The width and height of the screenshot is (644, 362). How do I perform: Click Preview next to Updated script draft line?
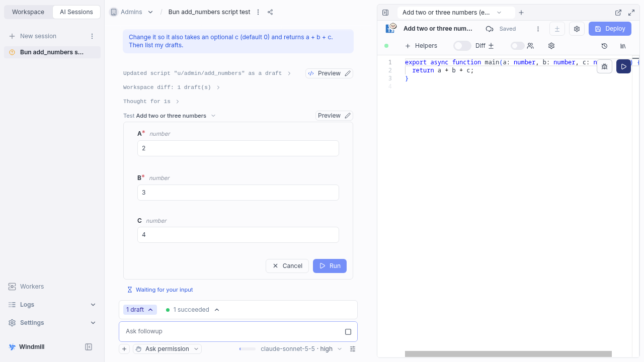click(329, 73)
